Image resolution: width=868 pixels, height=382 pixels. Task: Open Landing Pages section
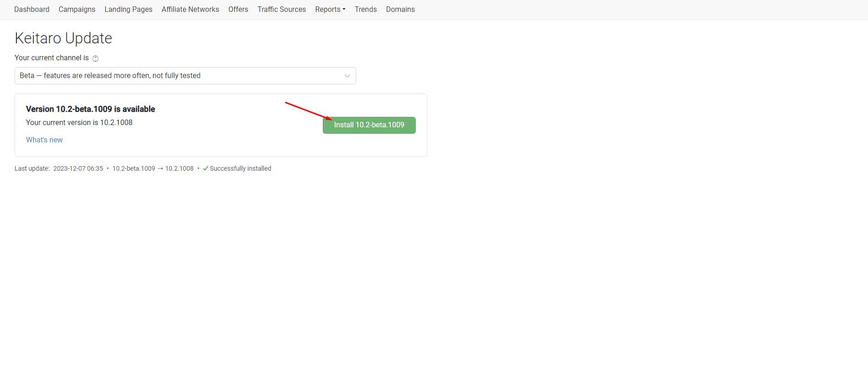tap(129, 9)
